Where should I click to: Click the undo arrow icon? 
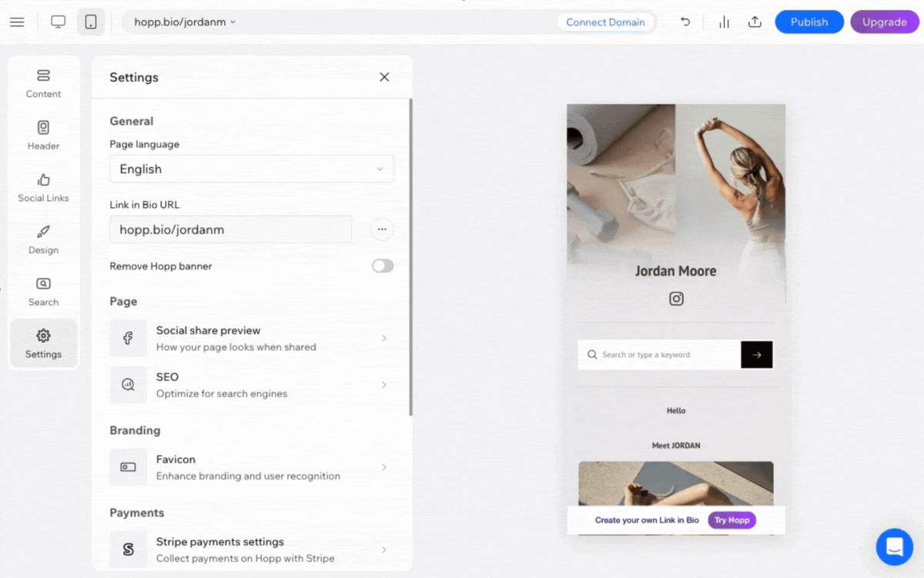click(685, 22)
